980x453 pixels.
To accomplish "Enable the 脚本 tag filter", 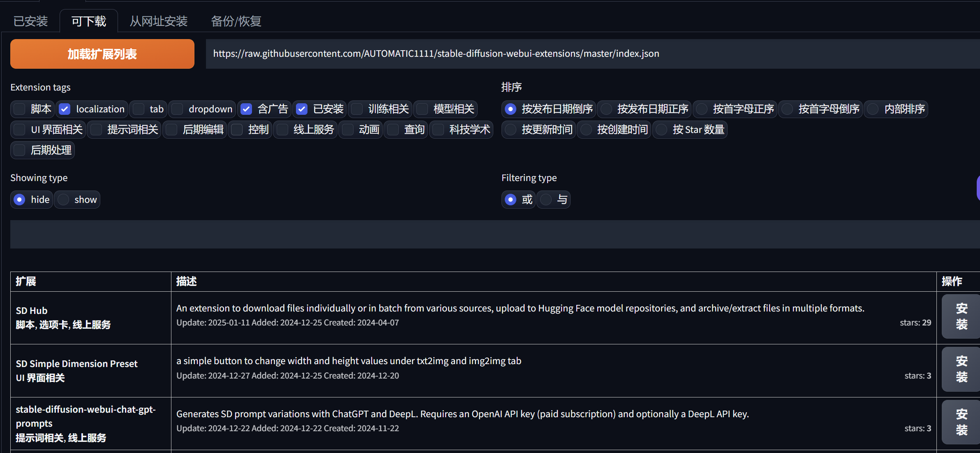I will pyautogui.click(x=19, y=109).
